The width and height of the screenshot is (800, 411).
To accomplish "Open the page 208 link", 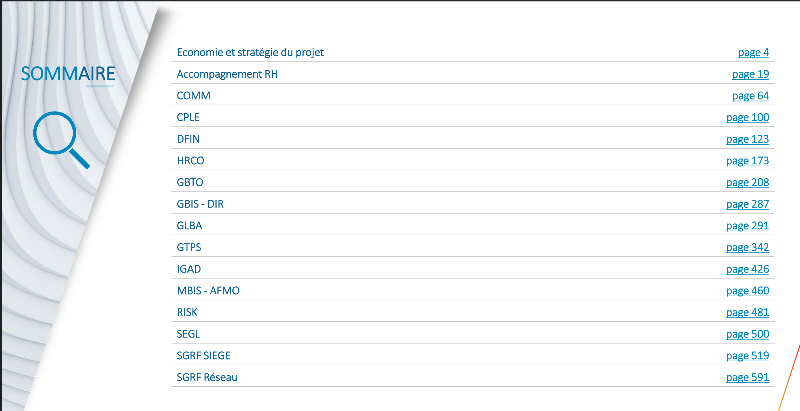I will (x=747, y=182).
